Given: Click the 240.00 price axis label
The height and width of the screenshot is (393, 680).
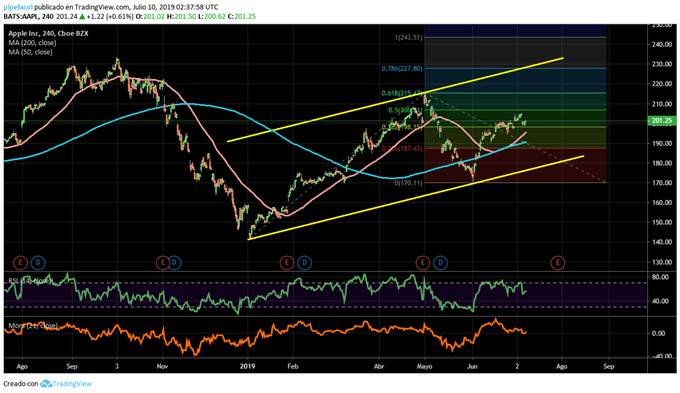Looking at the screenshot, I should coord(662,44).
